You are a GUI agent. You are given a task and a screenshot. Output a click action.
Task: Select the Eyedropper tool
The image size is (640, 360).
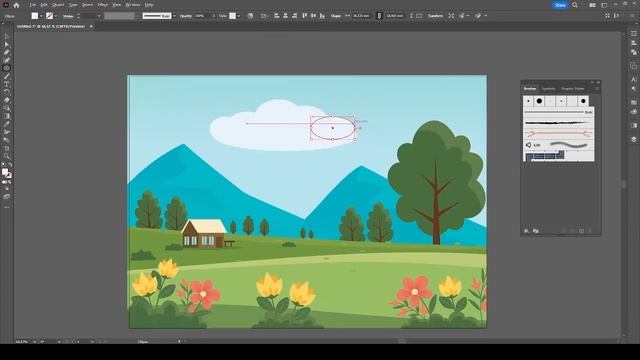click(x=7, y=124)
